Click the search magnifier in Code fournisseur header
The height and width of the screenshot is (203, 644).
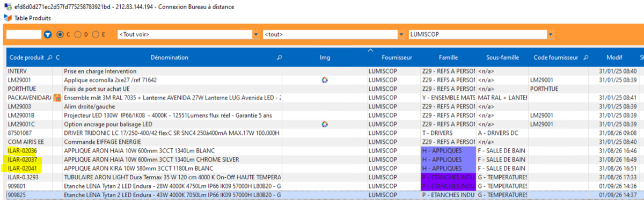coord(586,57)
